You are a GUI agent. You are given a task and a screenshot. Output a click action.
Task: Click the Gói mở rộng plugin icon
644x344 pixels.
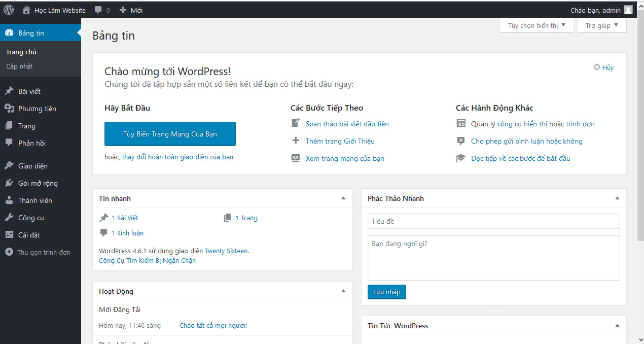pyautogui.click(x=9, y=183)
